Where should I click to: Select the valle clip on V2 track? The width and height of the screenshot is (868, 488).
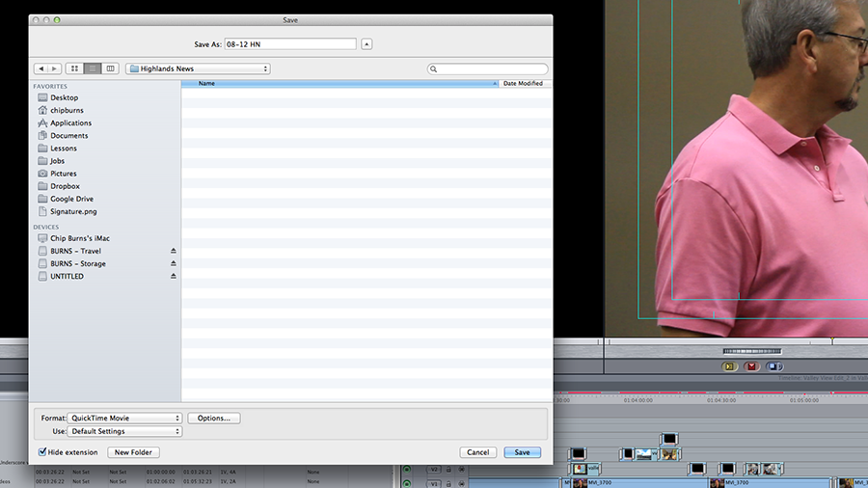pyautogui.click(x=585, y=469)
